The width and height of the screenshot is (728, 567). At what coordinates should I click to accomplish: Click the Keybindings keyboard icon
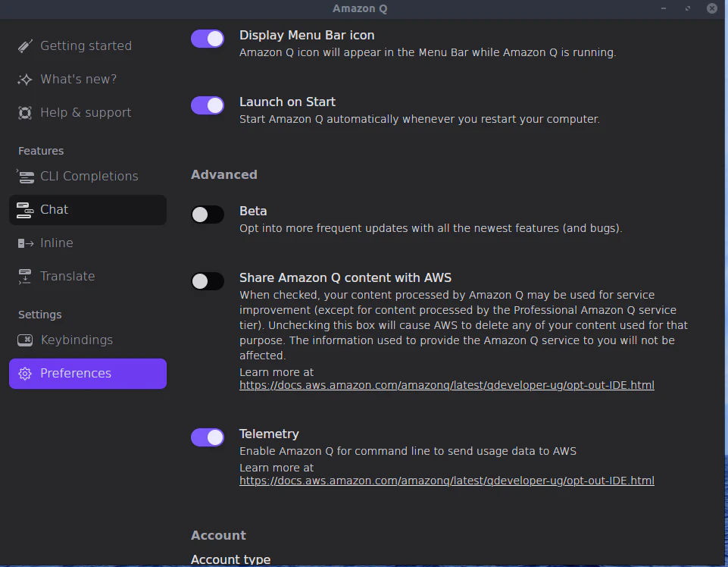click(25, 340)
